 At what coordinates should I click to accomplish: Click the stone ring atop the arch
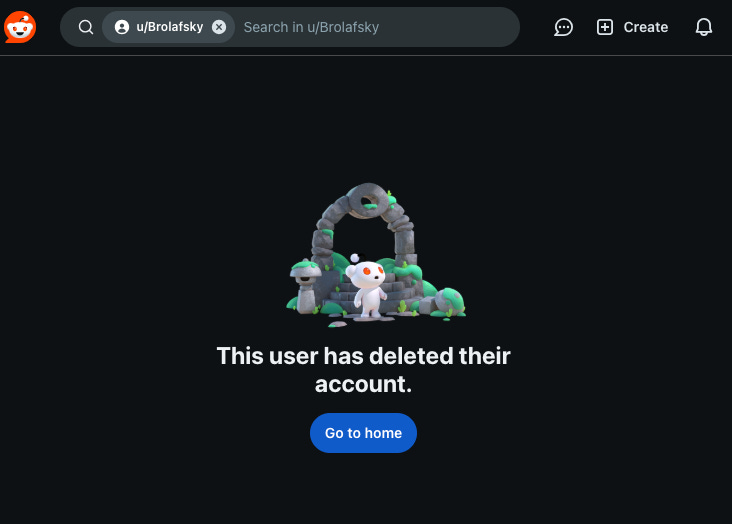369,201
